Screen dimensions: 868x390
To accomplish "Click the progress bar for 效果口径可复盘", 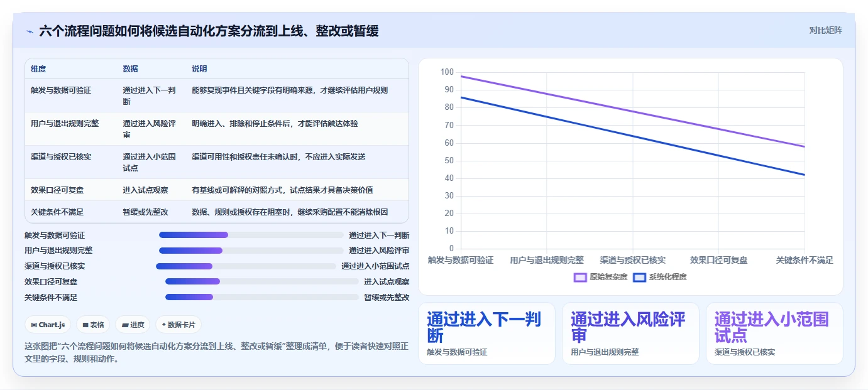I will (262, 282).
